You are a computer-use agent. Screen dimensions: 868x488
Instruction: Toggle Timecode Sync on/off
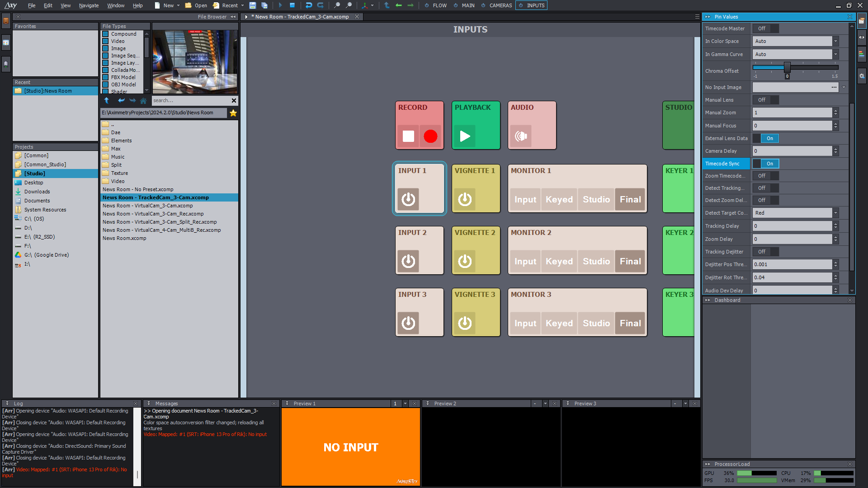tap(769, 163)
